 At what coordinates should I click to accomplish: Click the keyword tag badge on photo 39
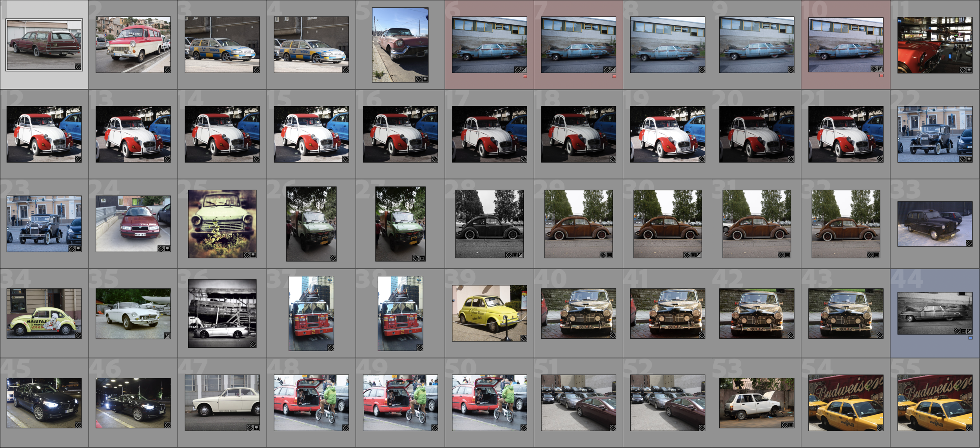pyautogui.click(x=524, y=338)
